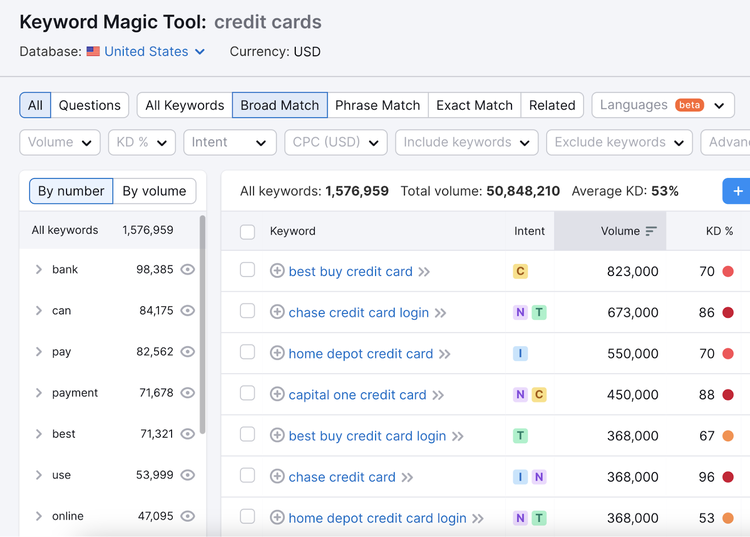Open the home depot credit card login link
The height and width of the screenshot is (537, 750).
(x=377, y=518)
